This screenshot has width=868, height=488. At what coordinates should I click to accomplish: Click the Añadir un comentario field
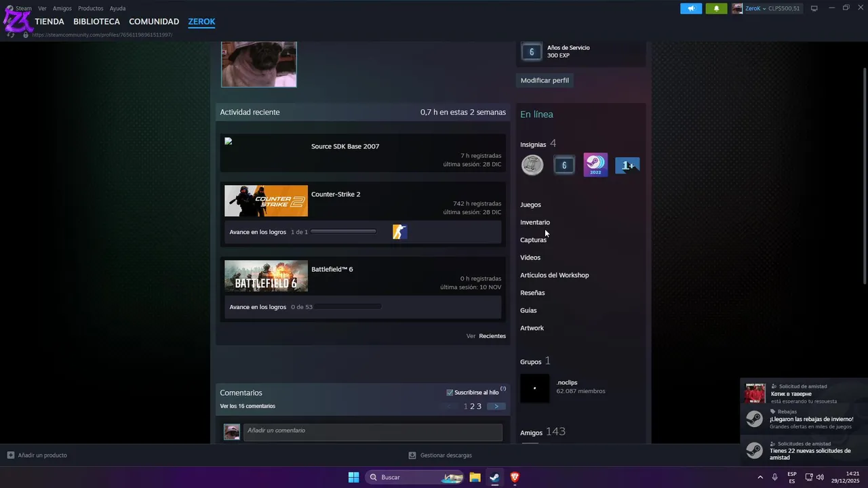click(373, 432)
